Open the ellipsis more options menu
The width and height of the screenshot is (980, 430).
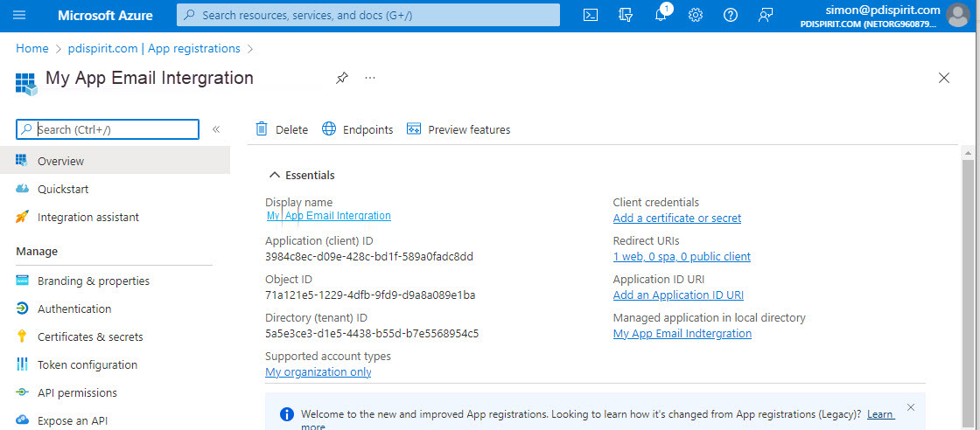(370, 78)
